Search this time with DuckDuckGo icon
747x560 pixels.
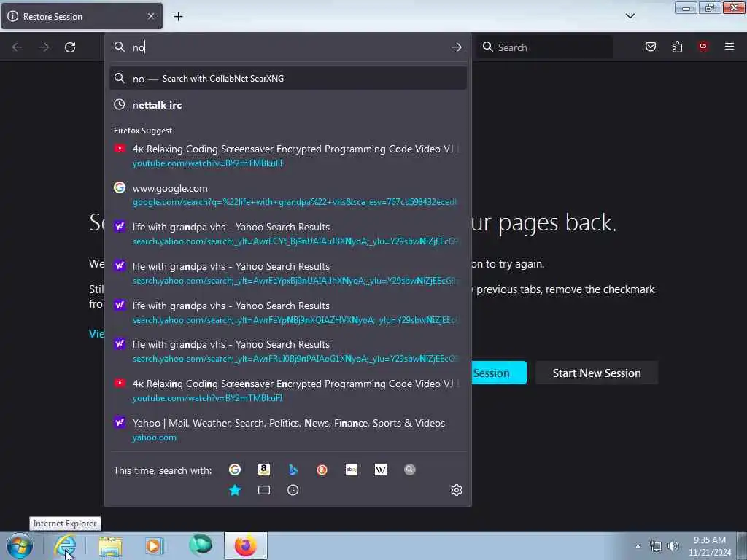coord(322,470)
